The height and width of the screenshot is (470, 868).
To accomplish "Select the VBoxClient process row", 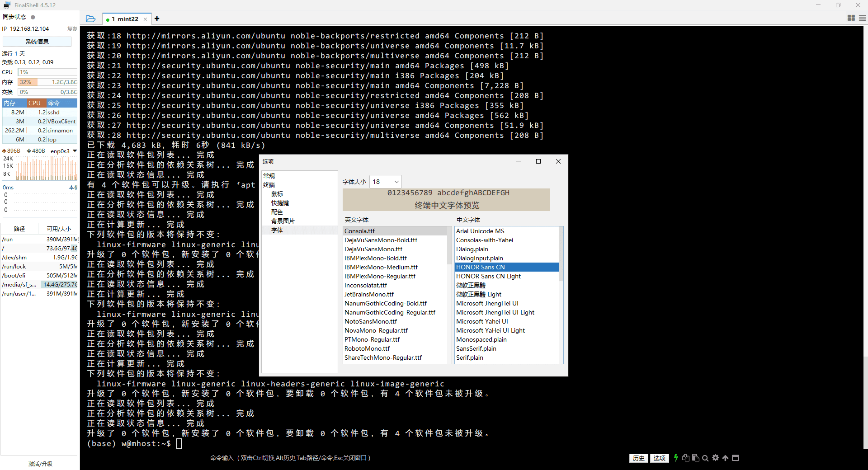I will [x=40, y=121].
